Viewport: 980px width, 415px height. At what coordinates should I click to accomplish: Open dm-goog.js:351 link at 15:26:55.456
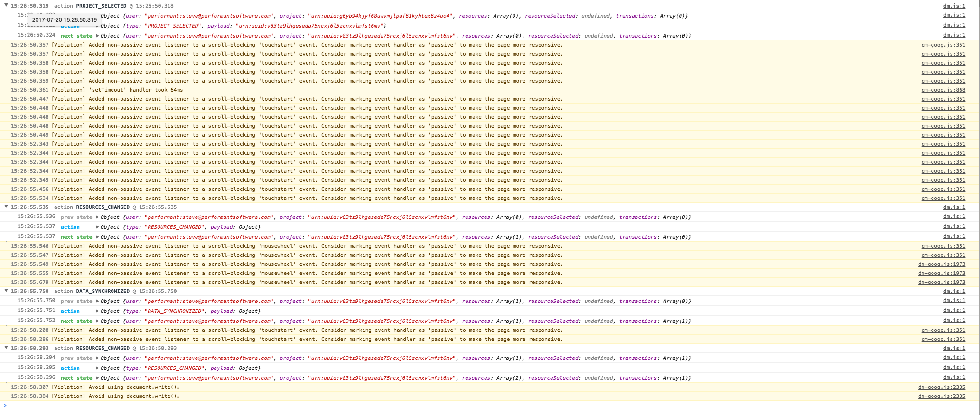coord(943,189)
